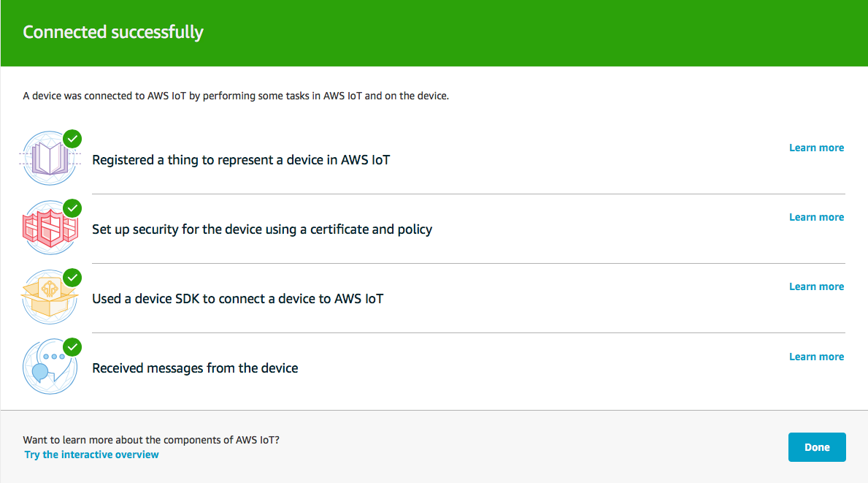Click the orange SDK box icon
The height and width of the screenshot is (483, 868).
pos(50,297)
